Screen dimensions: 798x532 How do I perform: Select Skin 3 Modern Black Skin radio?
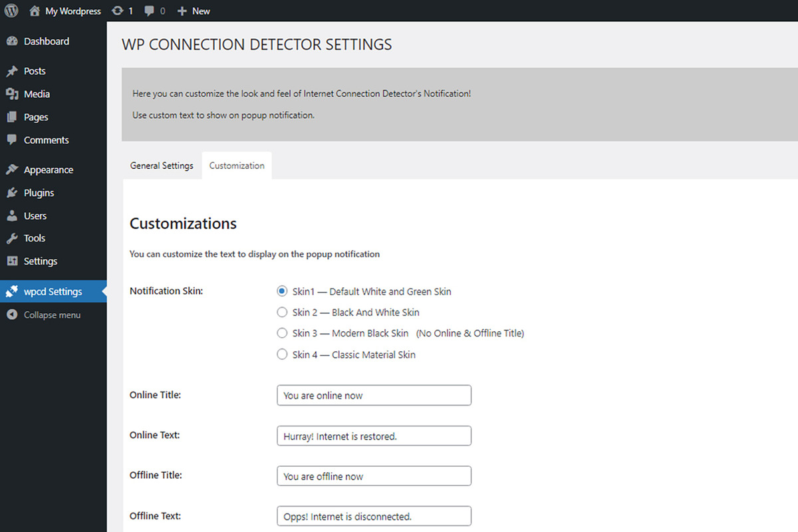[x=282, y=333]
